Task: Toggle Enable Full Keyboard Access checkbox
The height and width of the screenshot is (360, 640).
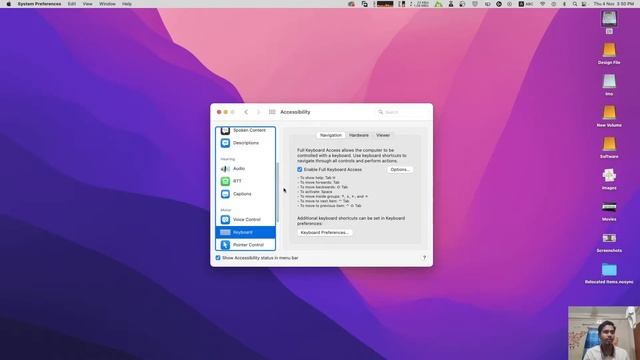Action: (300, 169)
